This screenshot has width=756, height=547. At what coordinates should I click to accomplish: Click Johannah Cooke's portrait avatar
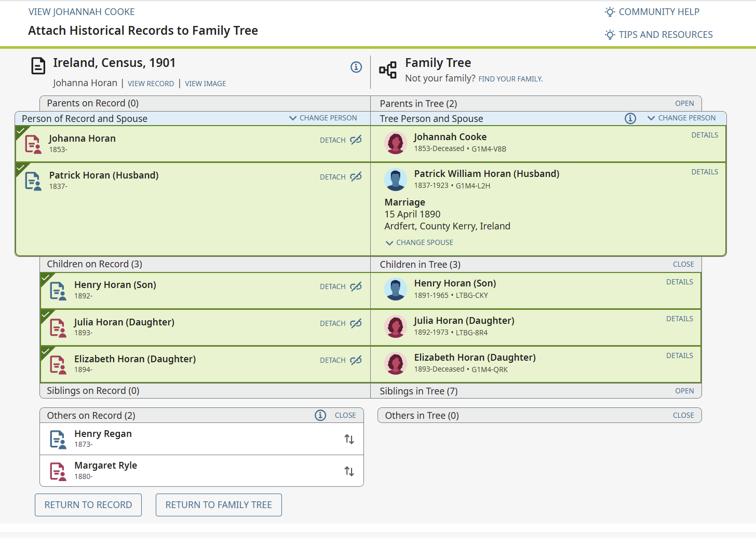tap(396, 143)
